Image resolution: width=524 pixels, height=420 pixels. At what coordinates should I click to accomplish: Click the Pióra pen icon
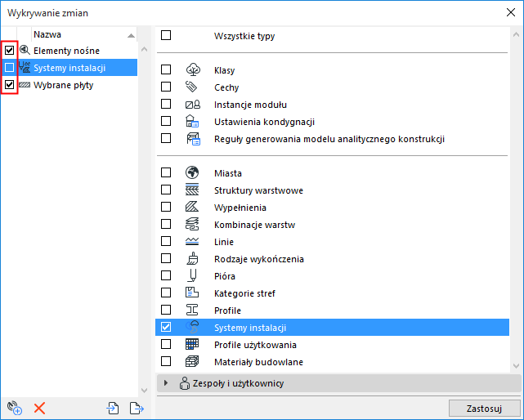point(192,275)
